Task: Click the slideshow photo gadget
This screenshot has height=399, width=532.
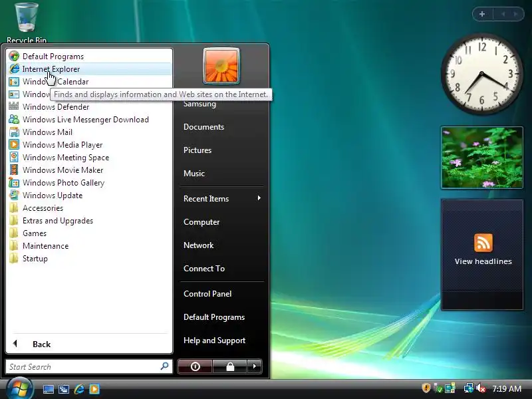Action: pos(481,158)
